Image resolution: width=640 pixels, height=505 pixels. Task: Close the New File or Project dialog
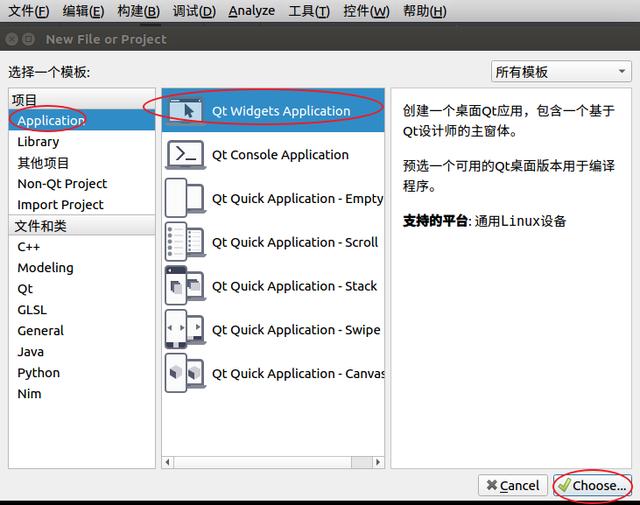click(12, 39)
